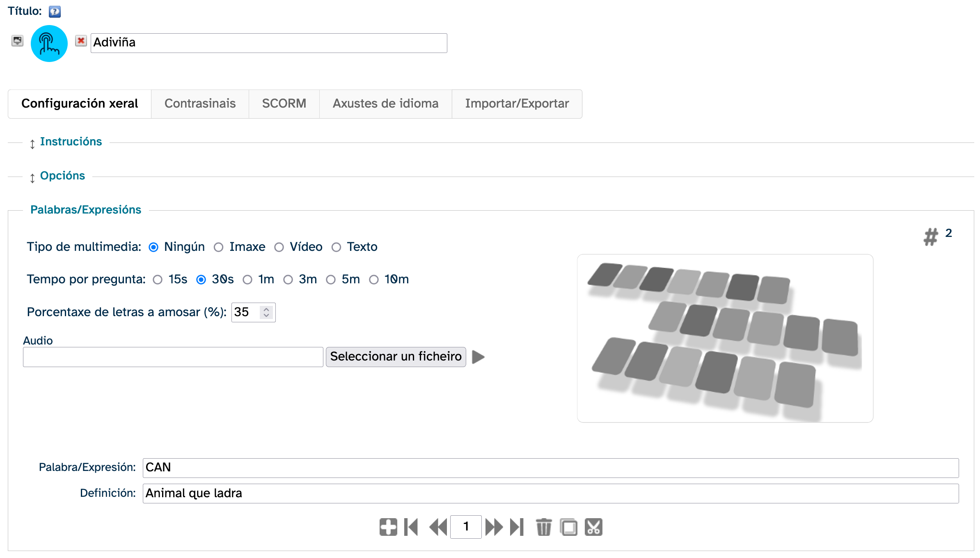Image resolution: width=980 pixels, height=558 pixels.
Task: Go to first word with skip-to-start icon
Action: [x=411, y=527]
